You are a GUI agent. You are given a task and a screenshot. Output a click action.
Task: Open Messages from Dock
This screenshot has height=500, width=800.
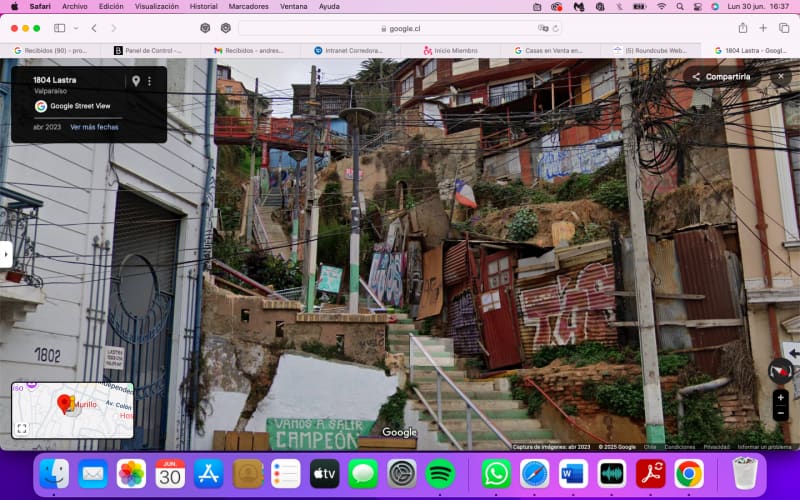click(363, 474)
